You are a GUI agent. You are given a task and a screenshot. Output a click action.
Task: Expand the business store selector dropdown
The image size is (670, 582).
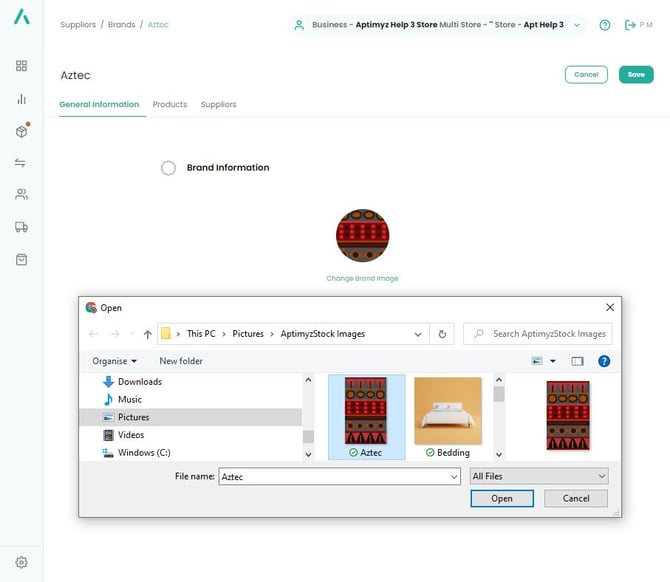click(x=577, y=25)
